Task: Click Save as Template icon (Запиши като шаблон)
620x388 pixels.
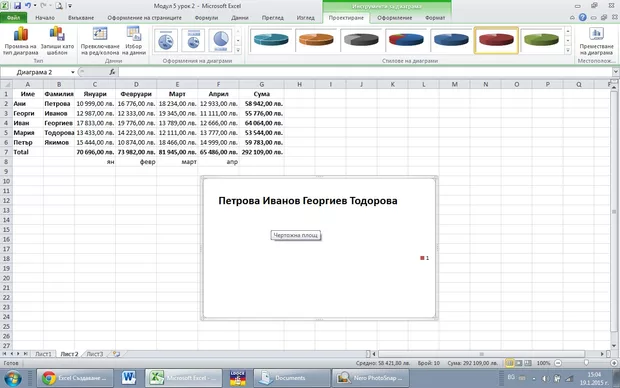Action: (x=57, y=40)
